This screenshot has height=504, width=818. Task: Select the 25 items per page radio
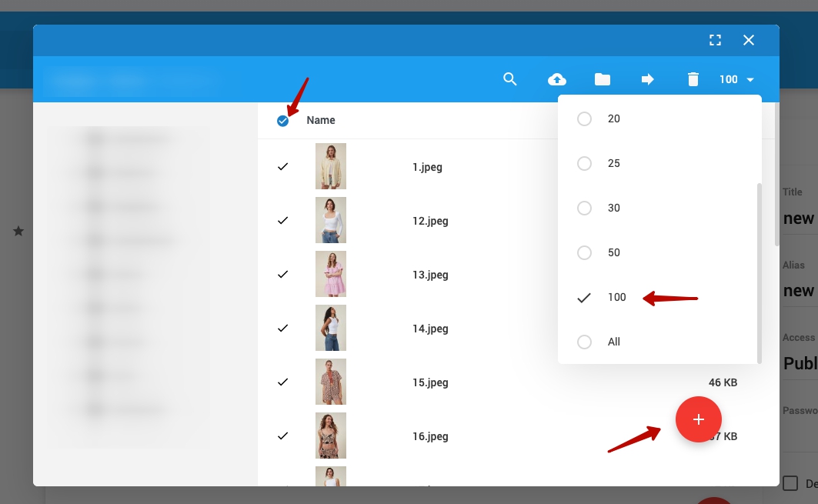click(584, 163)
